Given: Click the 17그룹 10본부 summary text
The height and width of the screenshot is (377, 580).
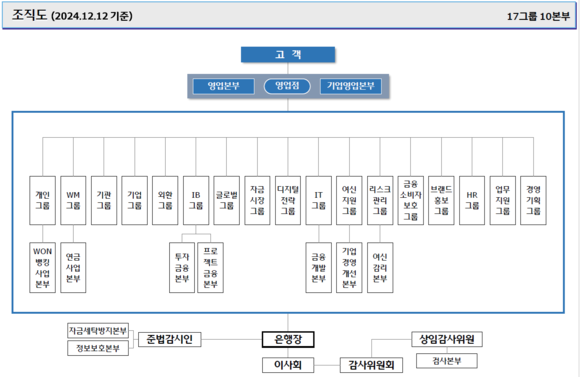Looking at the screenshot, I should [x=538, y=16].
